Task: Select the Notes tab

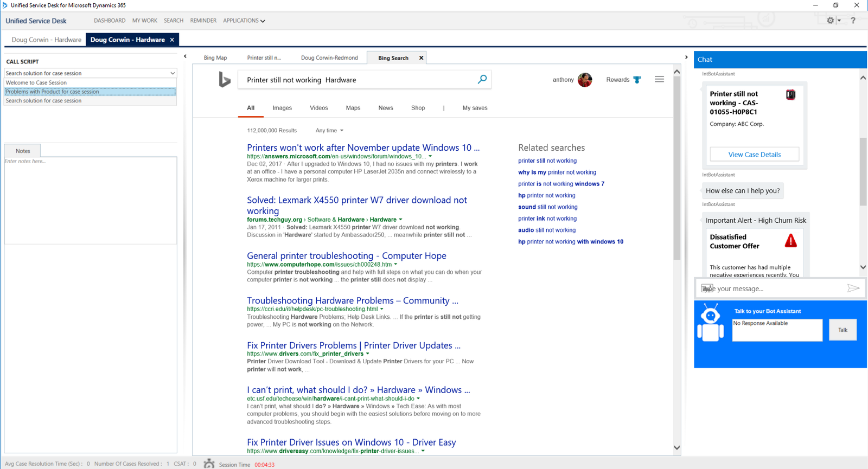Action: coord(23,151)
